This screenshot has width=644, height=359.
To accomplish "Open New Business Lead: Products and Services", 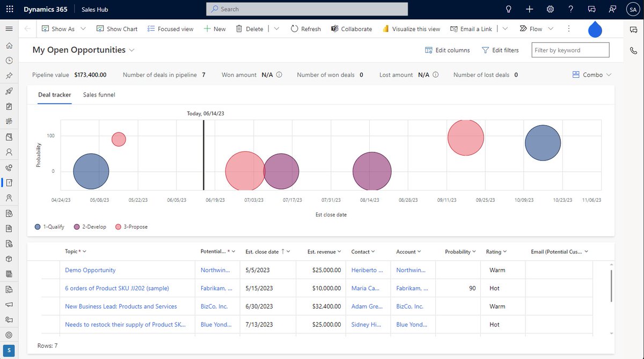I will click(121, 307).
